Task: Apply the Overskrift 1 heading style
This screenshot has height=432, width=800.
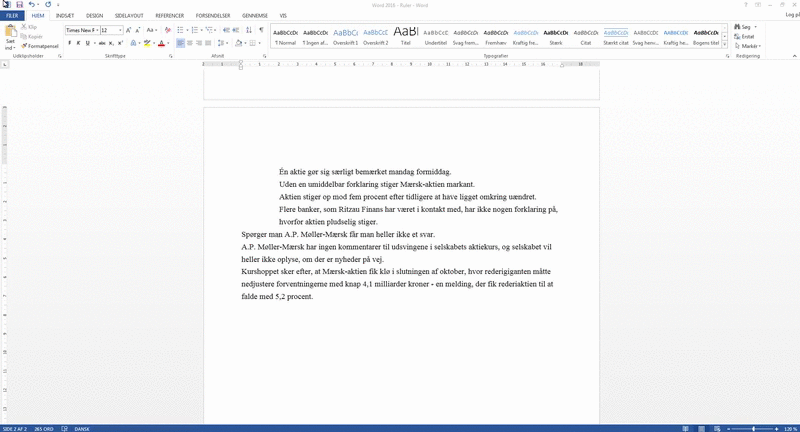Action: (x=346, y=36)
